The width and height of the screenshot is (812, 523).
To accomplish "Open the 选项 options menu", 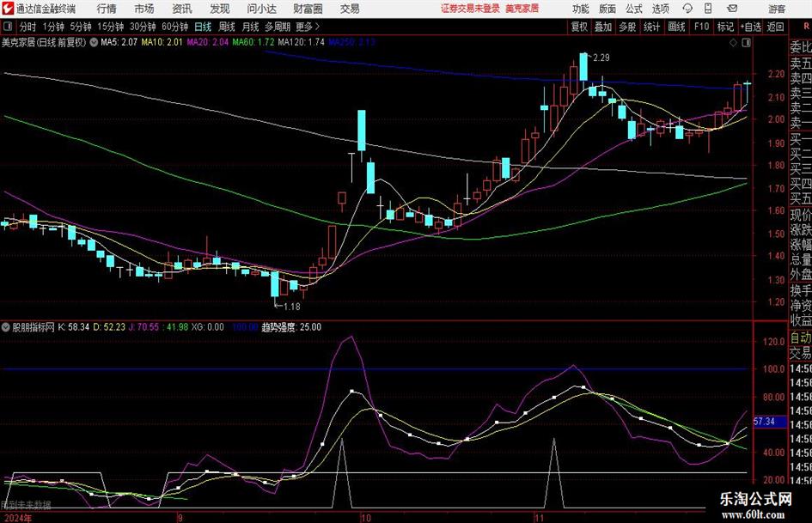I will coord(660,9).
